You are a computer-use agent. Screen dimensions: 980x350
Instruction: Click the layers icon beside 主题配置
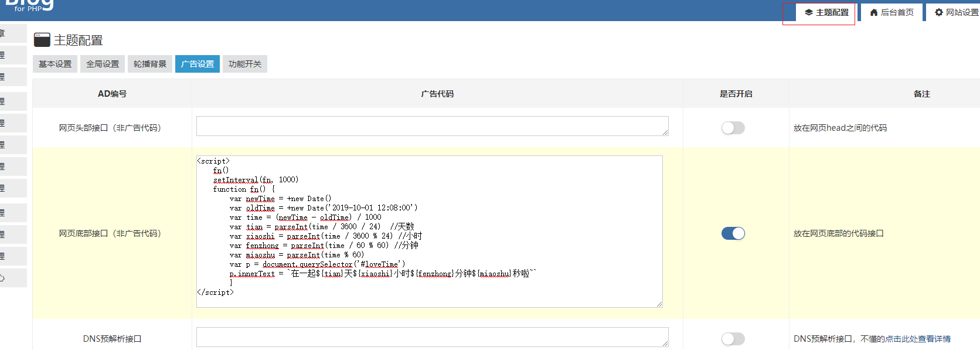[808, 12]
